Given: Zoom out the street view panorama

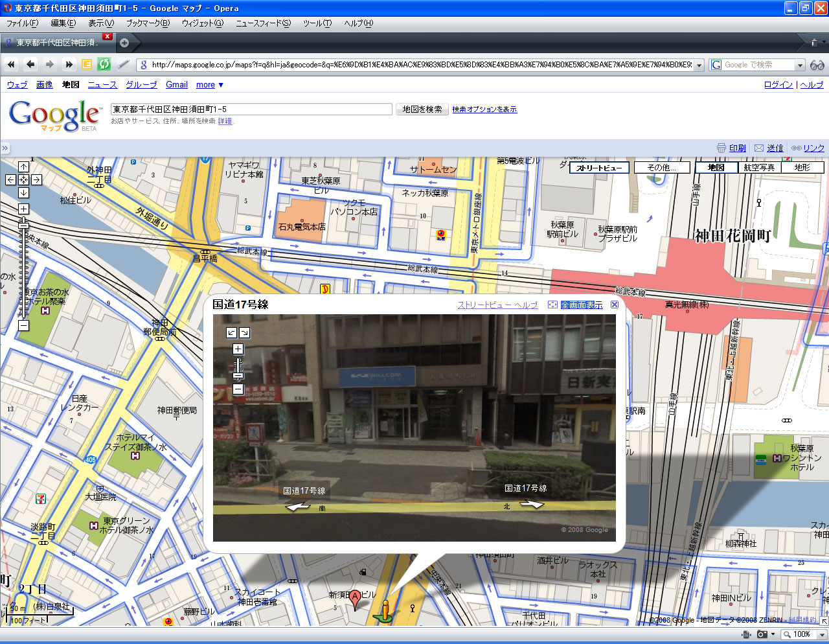Looking at the screenshot, I should click(238, 389).
